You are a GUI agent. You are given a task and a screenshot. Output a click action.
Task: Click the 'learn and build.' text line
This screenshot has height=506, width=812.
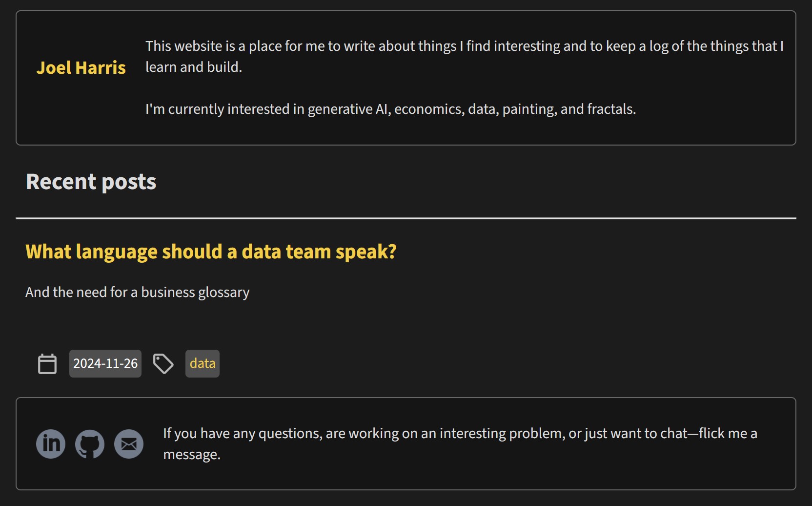[194, 67]
